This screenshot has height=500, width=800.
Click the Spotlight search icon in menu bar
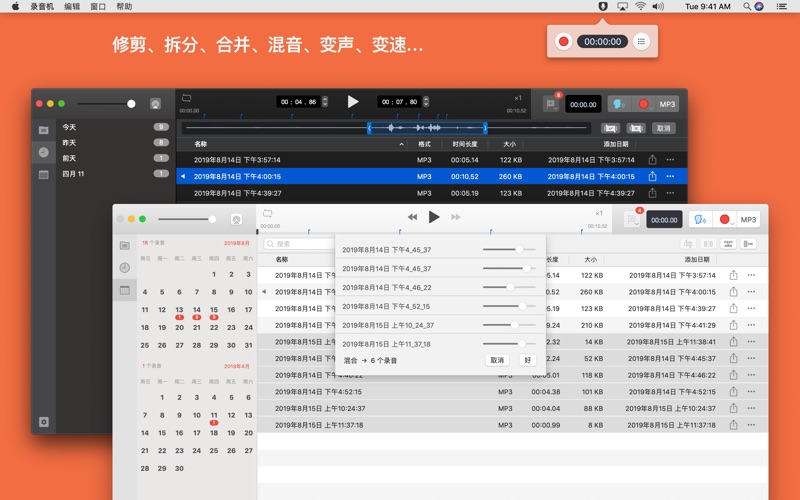746,6
